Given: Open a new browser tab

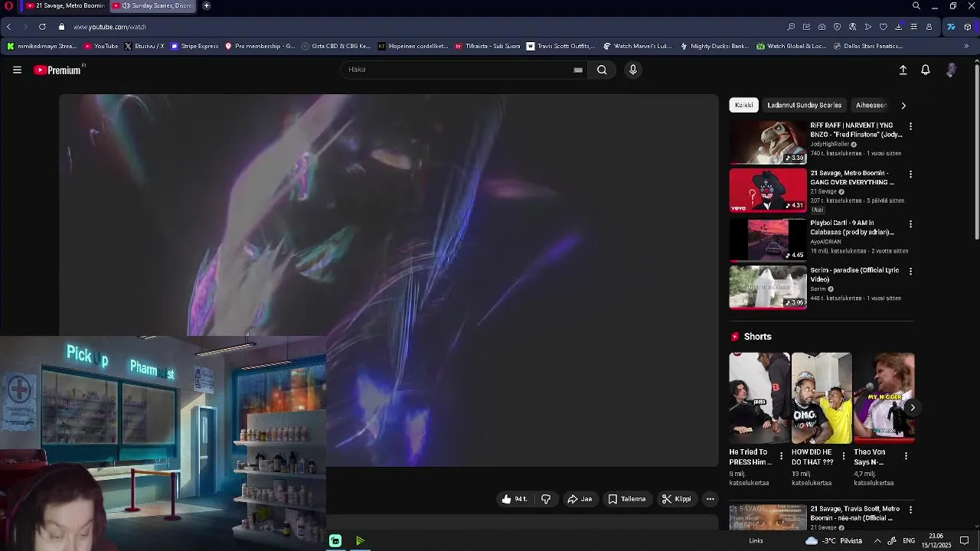Looking at the screenshot, I should tap(207, 5).
